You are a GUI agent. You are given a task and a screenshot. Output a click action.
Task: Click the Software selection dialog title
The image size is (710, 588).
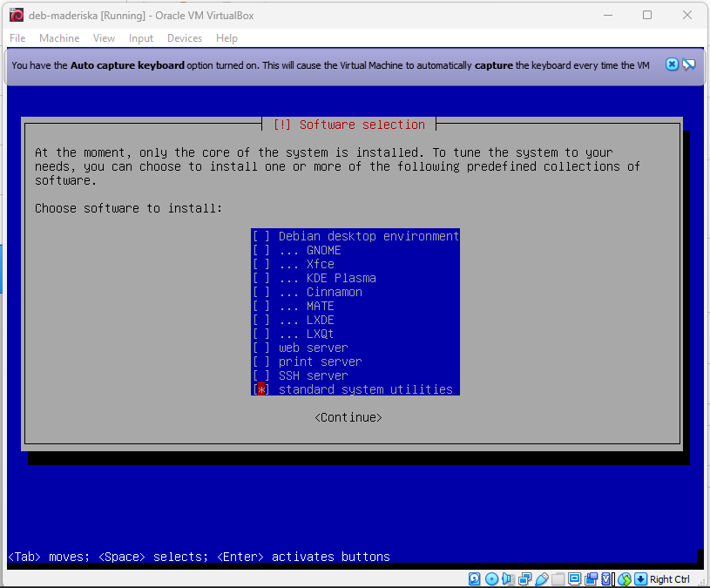click(349, 125)
